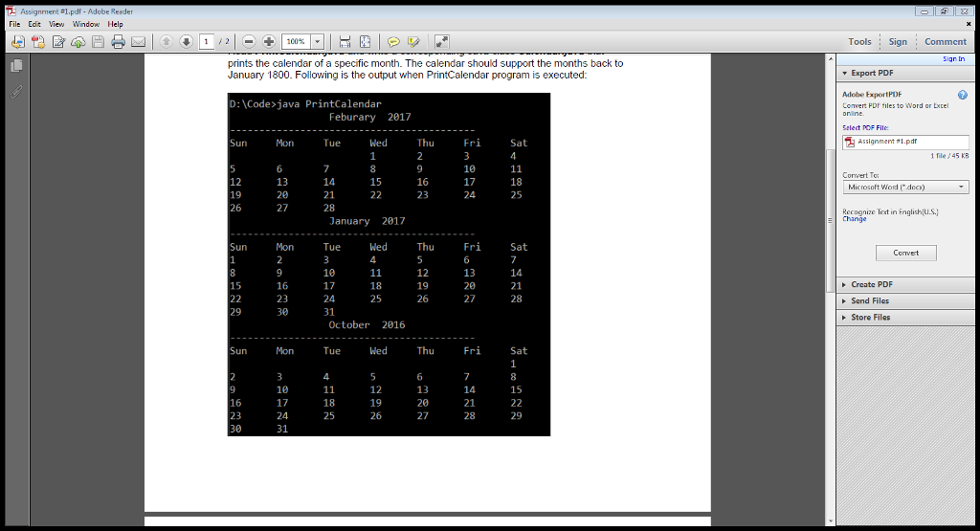The image size is (980, 531).
Task: Open the Comment pane tab
Action: pyautogui.click(x=945, y=42)
